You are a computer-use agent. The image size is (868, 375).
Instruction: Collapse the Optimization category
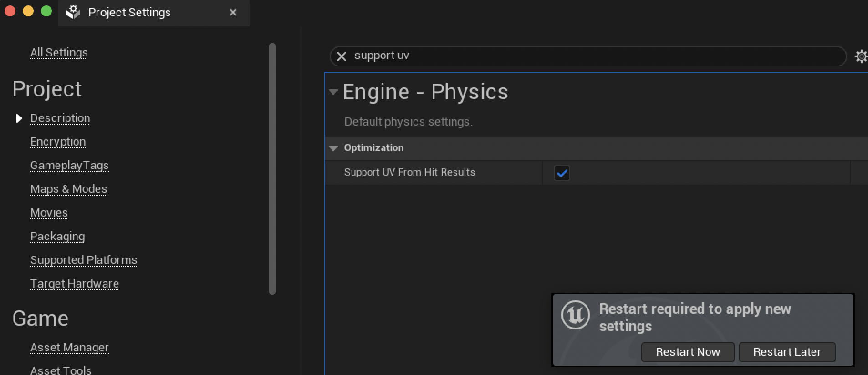click(333, 148)
